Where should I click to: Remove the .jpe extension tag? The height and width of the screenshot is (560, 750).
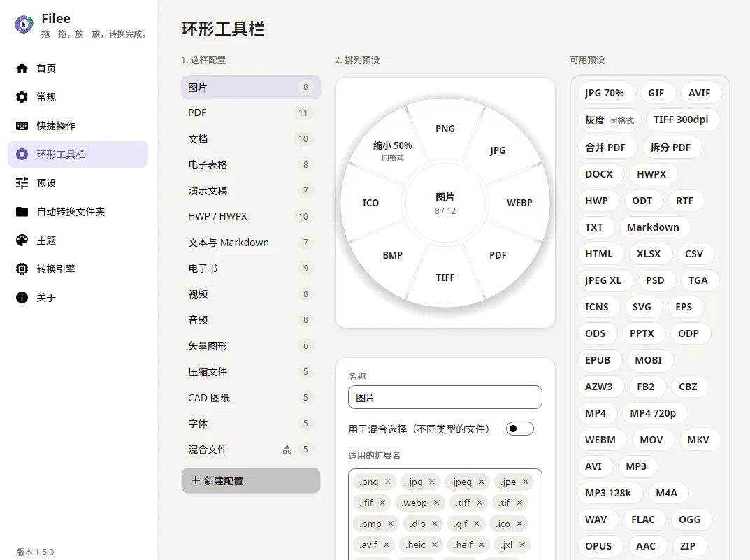point(526,482)
